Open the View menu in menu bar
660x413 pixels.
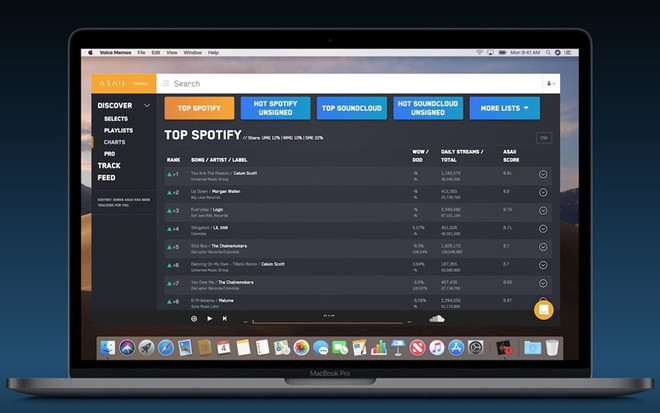[172, 52]
